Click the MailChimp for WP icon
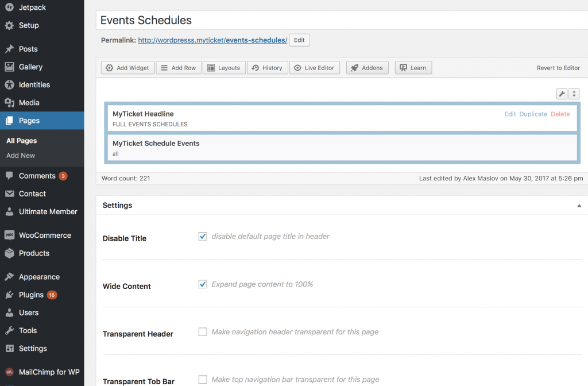 pyautogui.click(x=9, y=372)
